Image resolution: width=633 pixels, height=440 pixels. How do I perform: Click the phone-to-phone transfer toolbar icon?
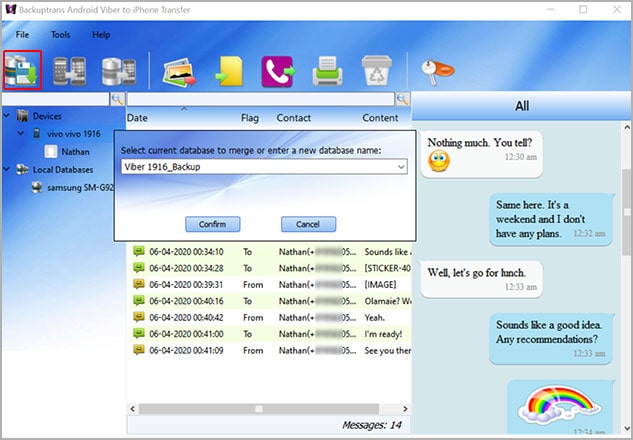click(x=70, y=71)
